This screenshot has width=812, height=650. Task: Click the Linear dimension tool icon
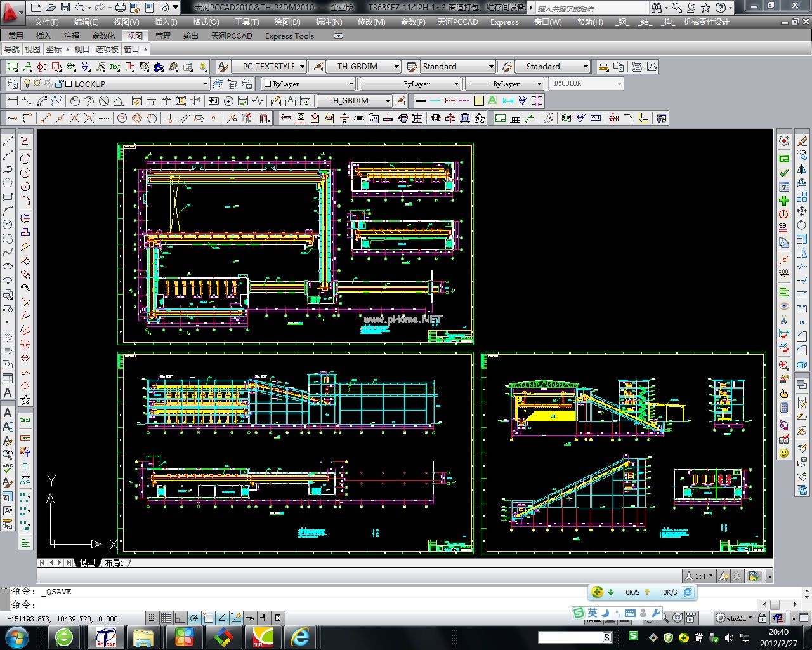(x=12, y=101)
